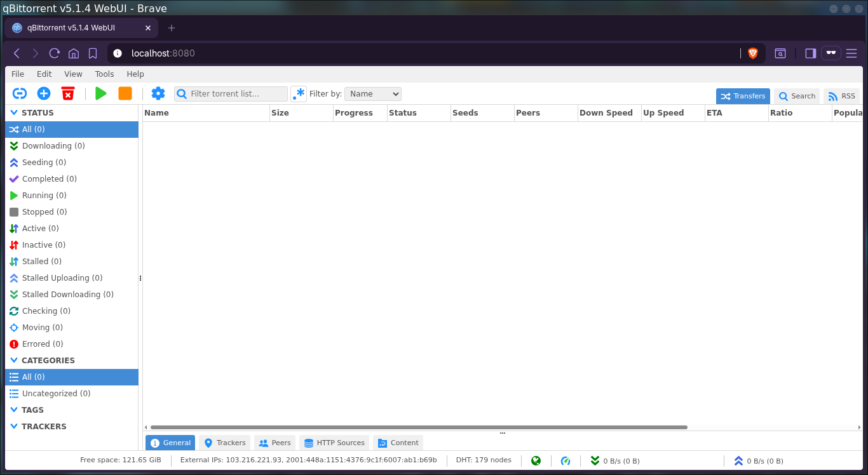
Task: Open Options via blue gear icon
Action: (158, 94)
